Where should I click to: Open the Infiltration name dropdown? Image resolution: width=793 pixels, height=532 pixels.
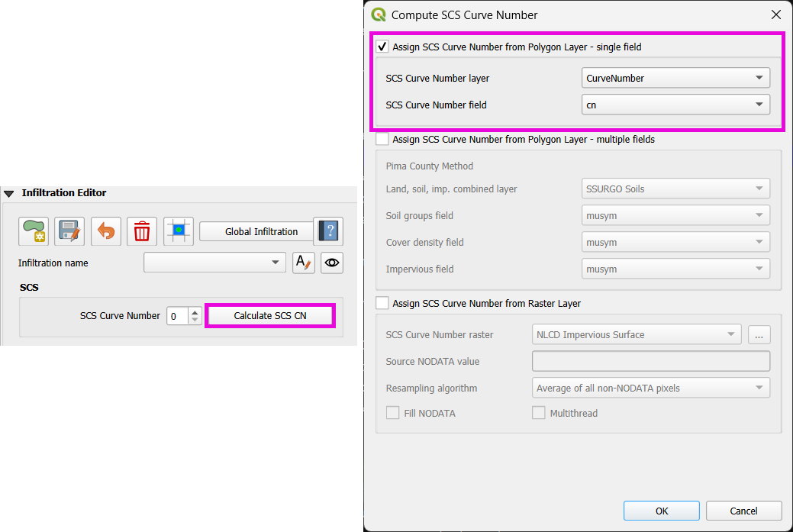click(214, 263)
